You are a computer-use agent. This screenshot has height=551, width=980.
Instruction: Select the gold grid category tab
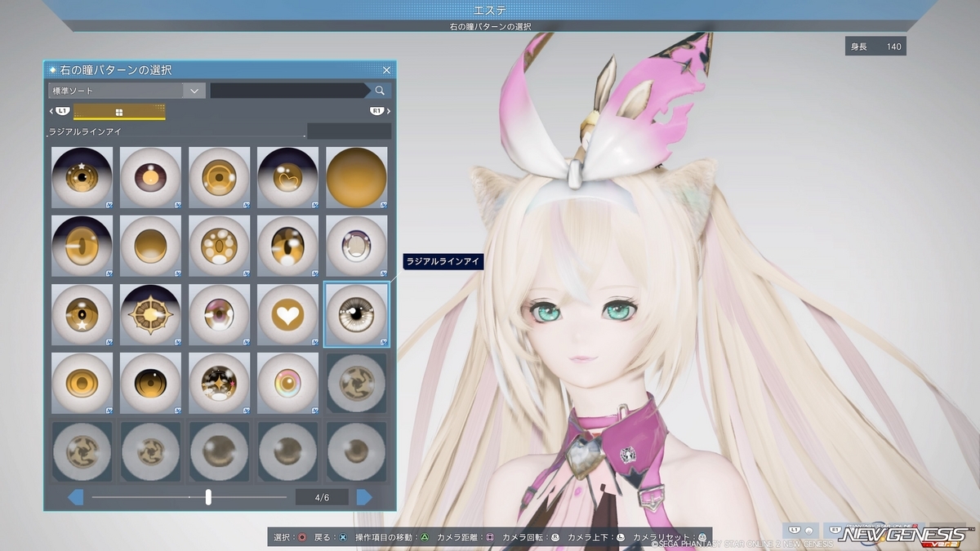pos(119,112)
